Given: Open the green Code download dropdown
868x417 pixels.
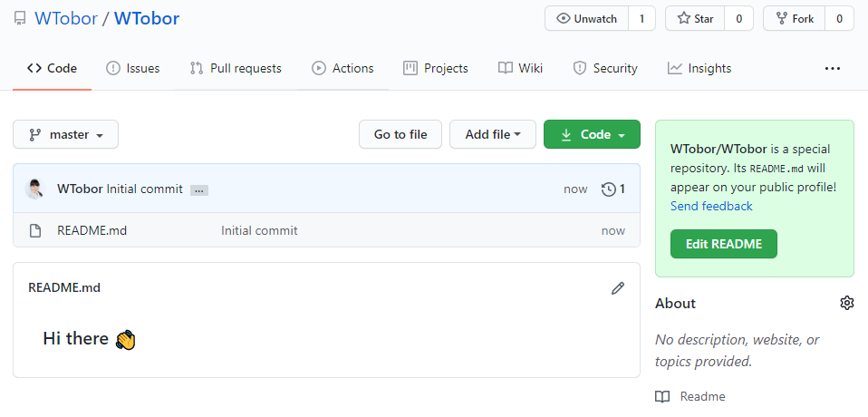Looking at the screenshot, I should pyautogui.click(x=592, y=134).
